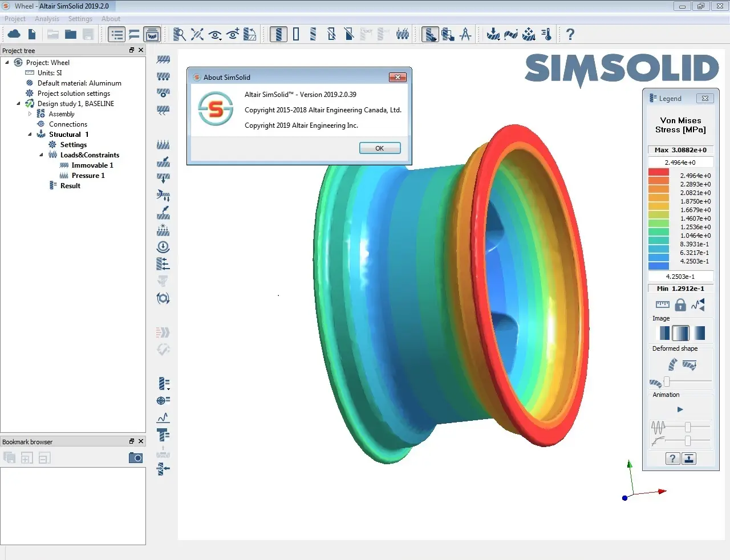Image resolution: width=730 pixels, height=560 pixels.
Task: Open a project using the dark folder icon
Action: (71, 34)
